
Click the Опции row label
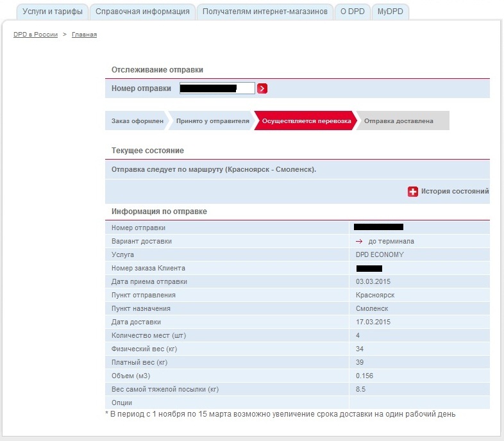click(x=121, y=403)
